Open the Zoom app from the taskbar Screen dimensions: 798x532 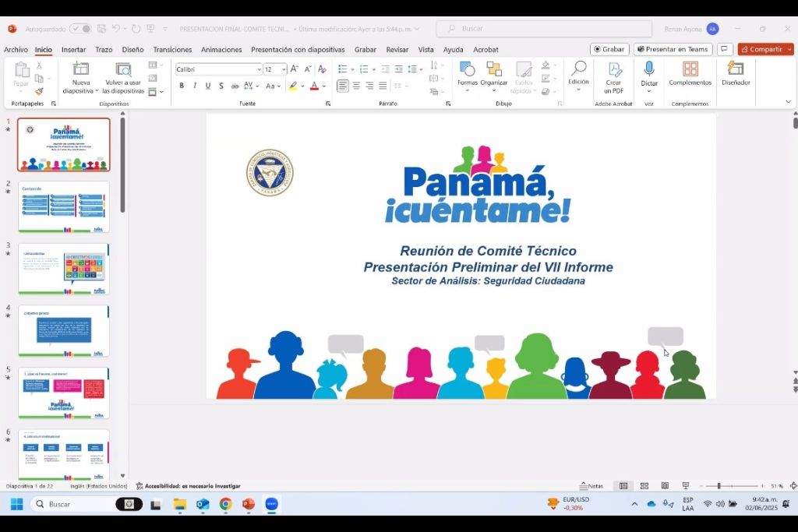pyautogui.click(x=271, y=504)
